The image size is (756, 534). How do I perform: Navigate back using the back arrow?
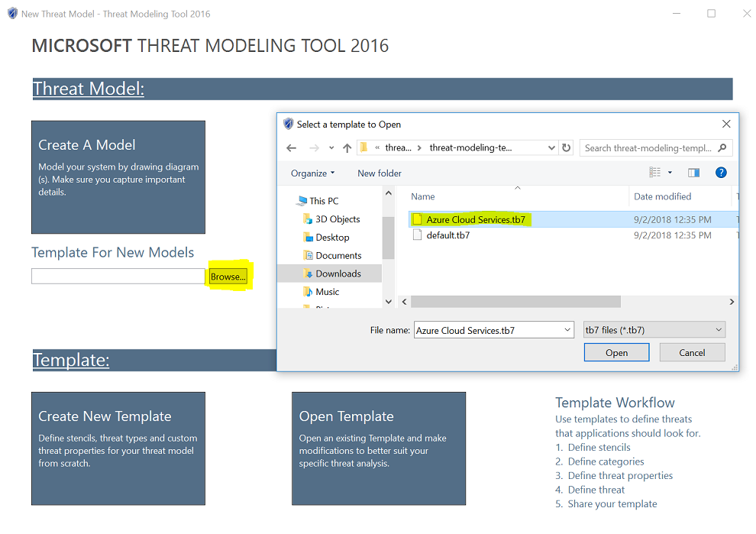[x=291, y=147]
